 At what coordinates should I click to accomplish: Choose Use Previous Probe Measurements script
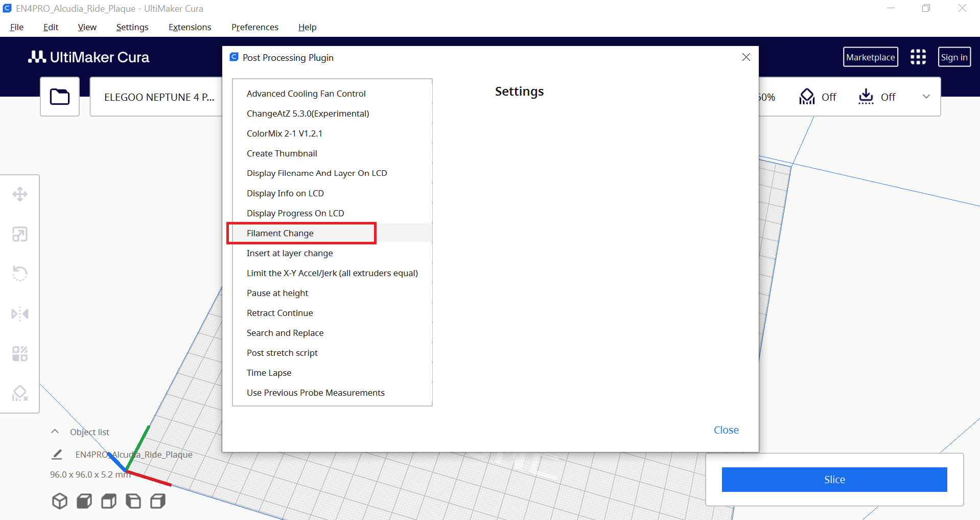coord(332,393)
